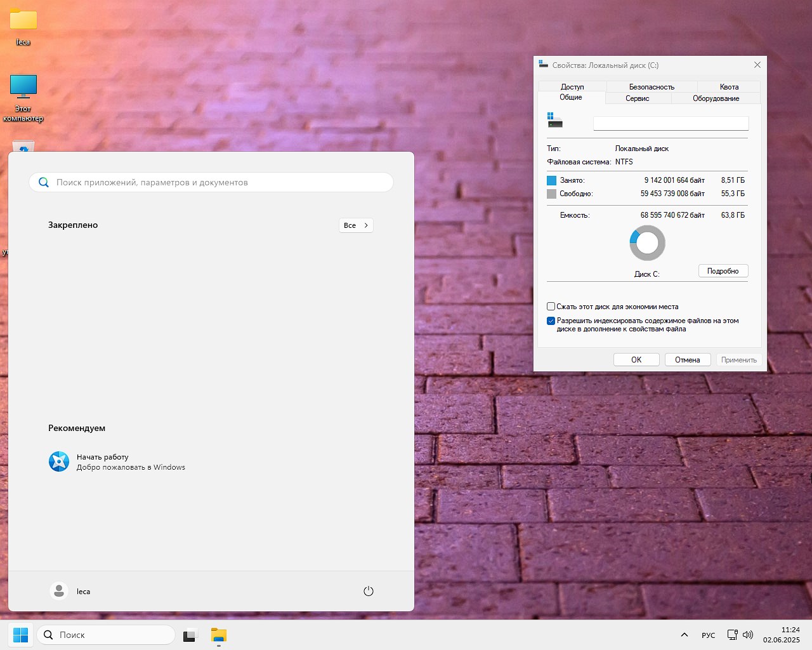Viewport: 812px width, 650px height.
Task: Click the Properties title bar drive icon
Action: coord(543,65)
